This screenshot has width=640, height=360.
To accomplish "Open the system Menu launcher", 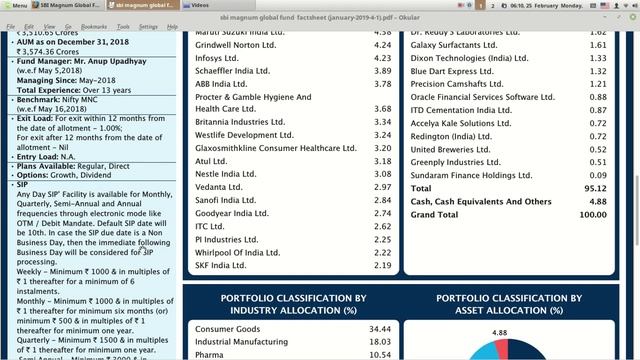I will (x=15, y=5).
